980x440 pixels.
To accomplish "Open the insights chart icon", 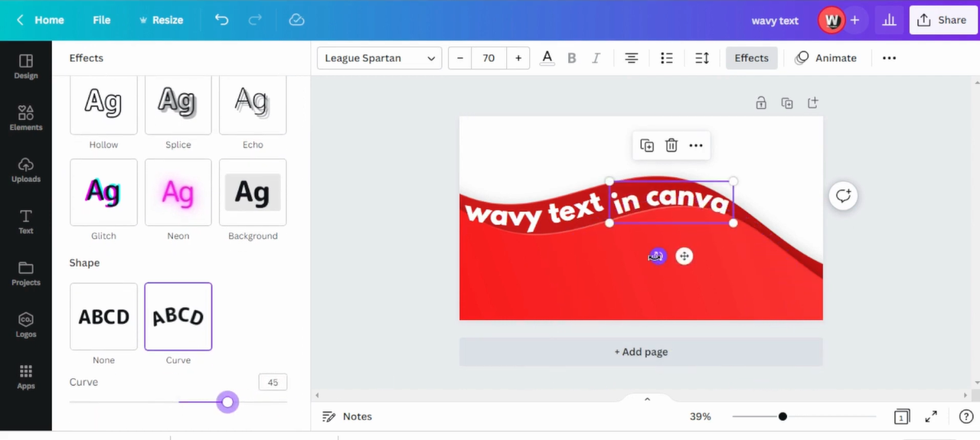I will coord(889,21).
